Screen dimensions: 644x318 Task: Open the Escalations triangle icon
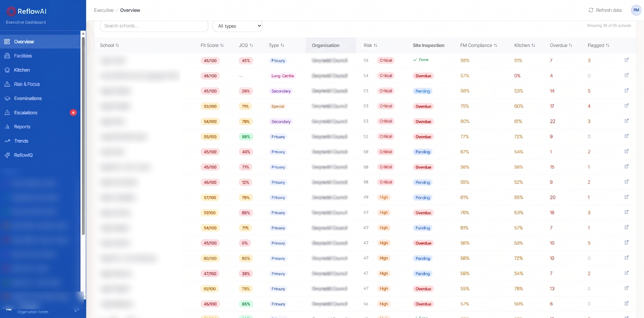click(x=7, y=113)
